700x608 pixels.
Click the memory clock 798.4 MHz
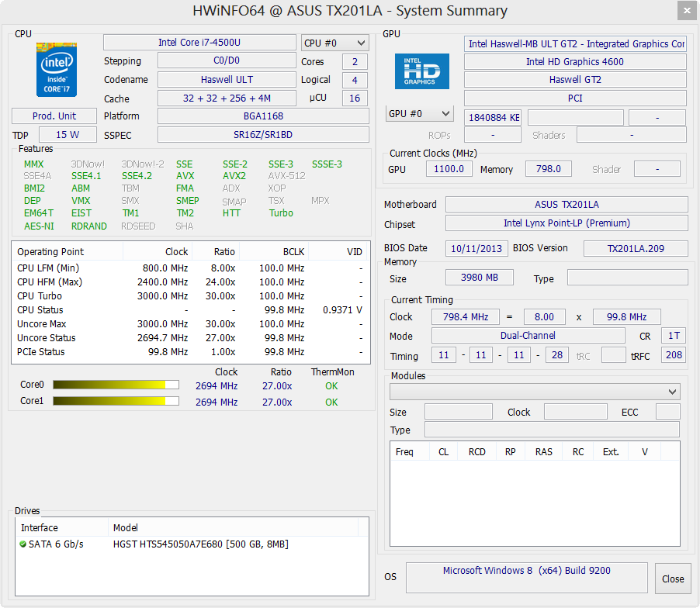click(x=466, y=316)
